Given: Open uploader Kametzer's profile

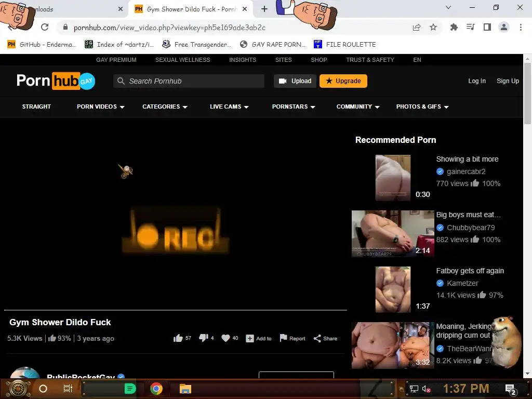Looking at the screenshot, I should tap(462, 283).
